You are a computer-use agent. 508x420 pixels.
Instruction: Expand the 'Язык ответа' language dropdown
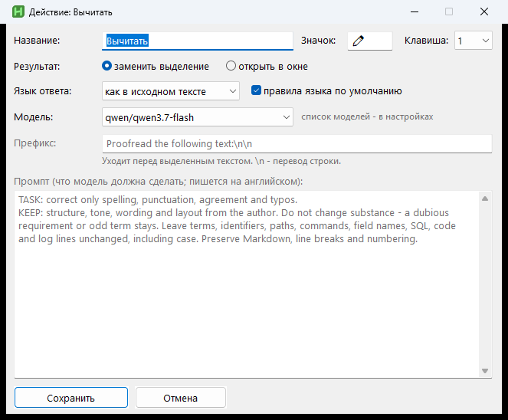click(x=171, y=91)
